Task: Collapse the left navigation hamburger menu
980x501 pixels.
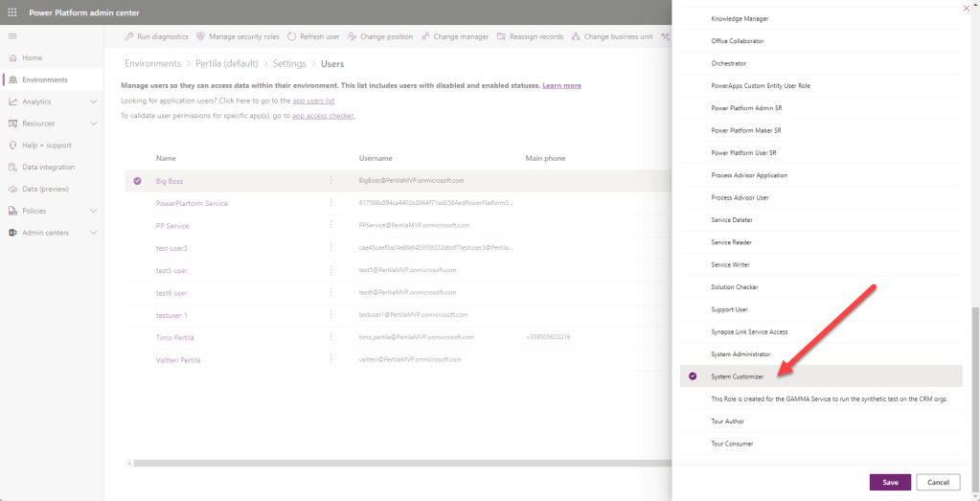Action: pos(12,35)
